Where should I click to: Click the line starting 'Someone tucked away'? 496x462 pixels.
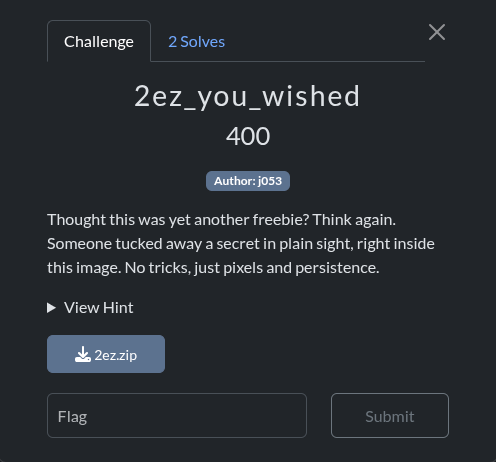[x=241, y=244]
